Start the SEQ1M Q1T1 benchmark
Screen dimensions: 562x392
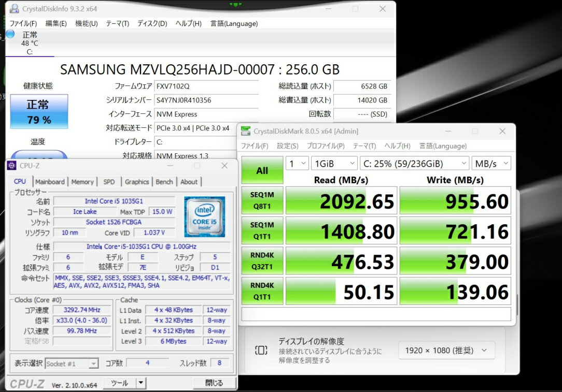pyautogui.click(x=262, y=230)
